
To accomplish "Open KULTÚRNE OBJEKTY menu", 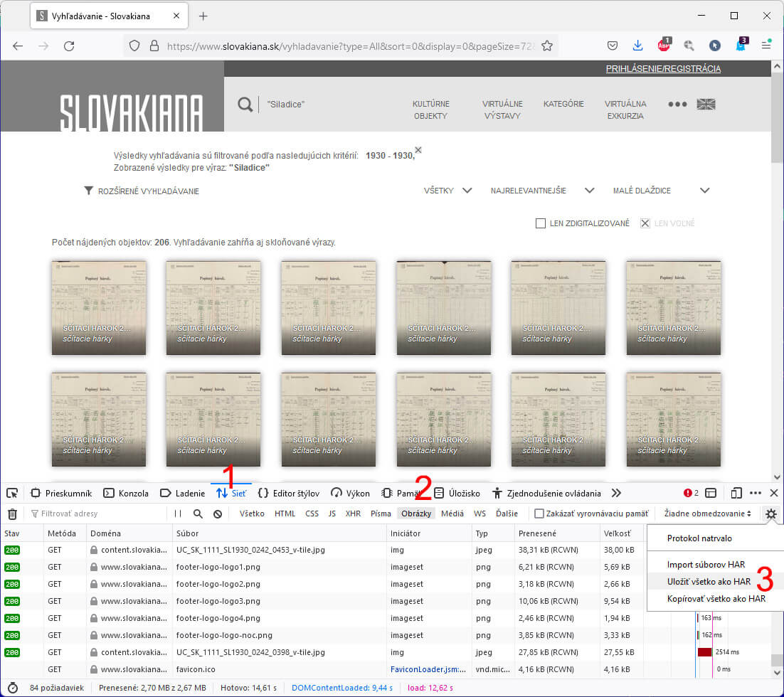I will coord(430,110).
